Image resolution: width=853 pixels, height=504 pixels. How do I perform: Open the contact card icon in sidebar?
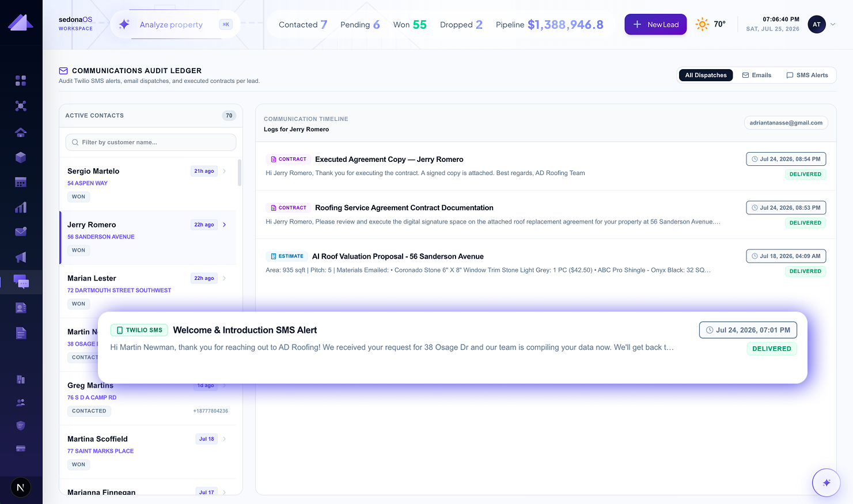21,308
